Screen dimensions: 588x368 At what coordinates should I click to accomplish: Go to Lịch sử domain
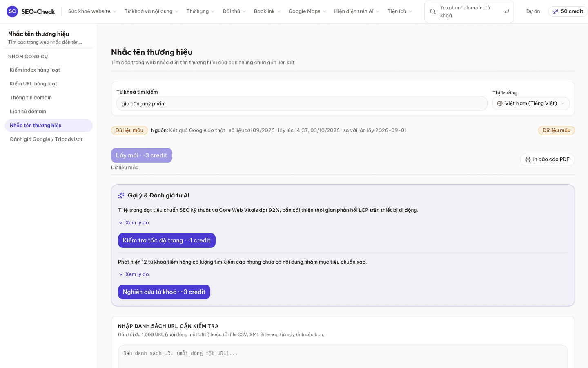[x=49, y=112]
